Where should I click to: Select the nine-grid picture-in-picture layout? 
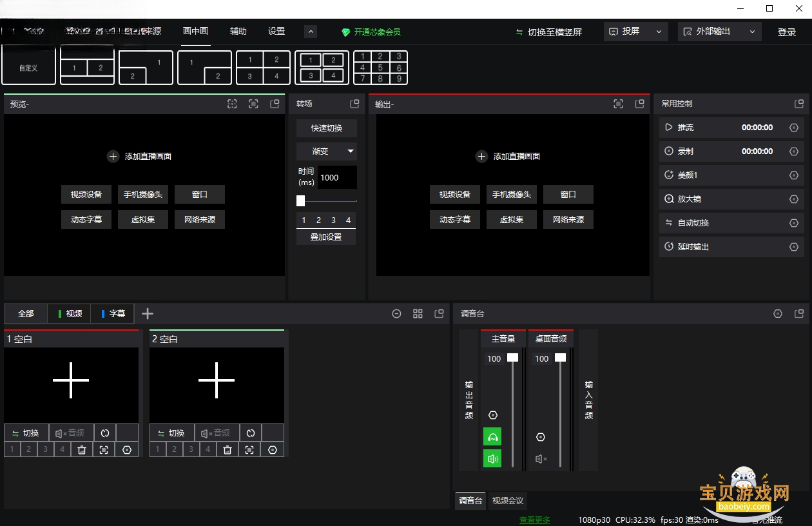[x=380, y=67]
